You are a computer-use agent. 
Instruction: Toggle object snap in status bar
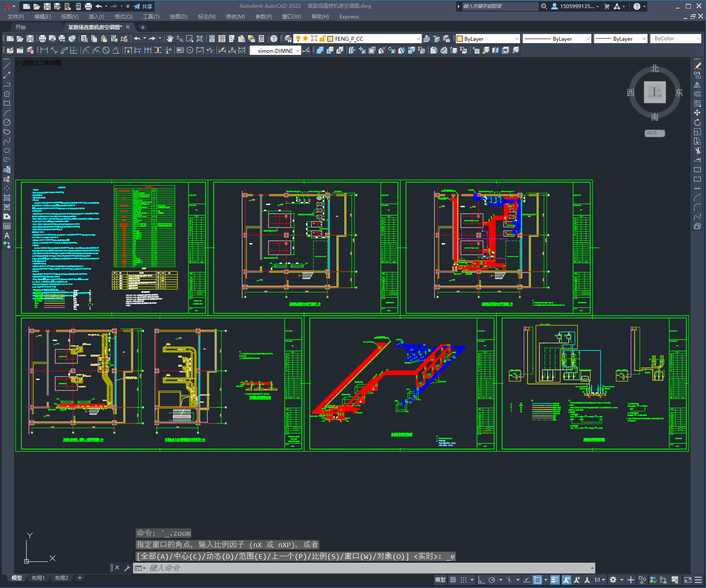pos(537,580)
